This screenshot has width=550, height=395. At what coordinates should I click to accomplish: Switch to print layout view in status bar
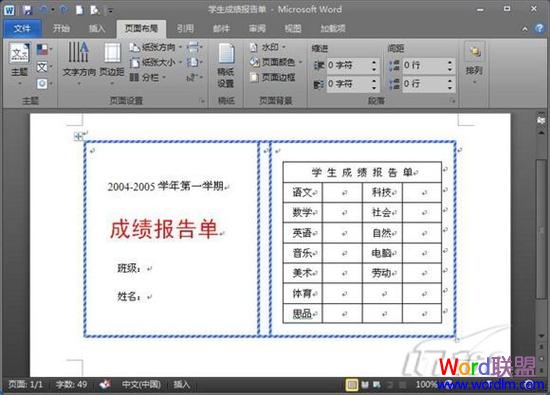351,385
